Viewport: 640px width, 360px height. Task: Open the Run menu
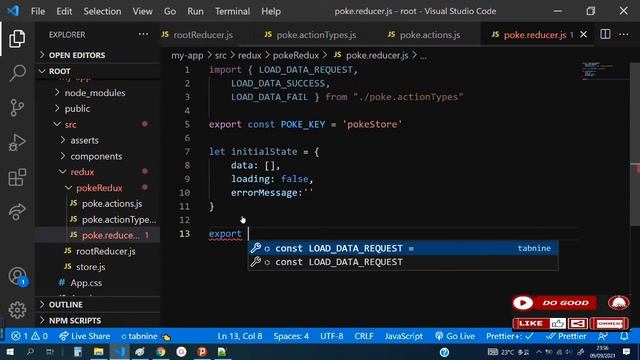click(x=195, y=11)
